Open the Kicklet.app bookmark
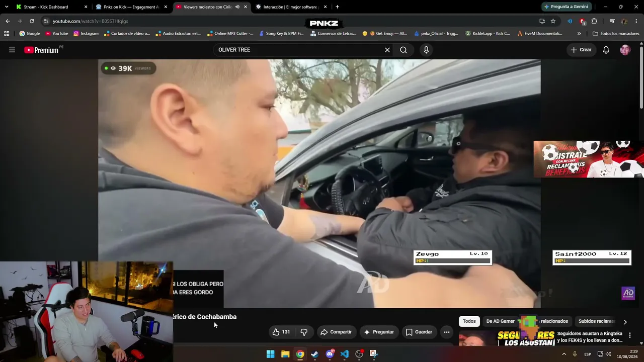The height and width of the screenshot is (362, 644). pyautogui.click(x=488, y=34)
